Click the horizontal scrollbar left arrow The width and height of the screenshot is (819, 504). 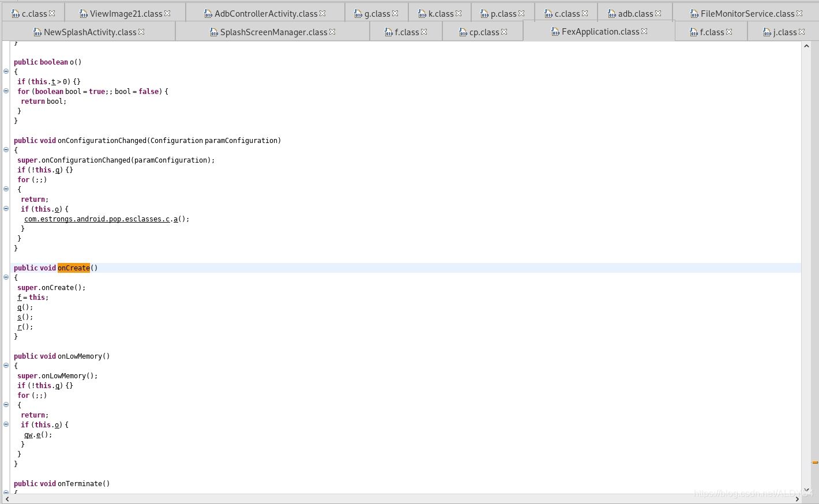[x=7, y=499]
